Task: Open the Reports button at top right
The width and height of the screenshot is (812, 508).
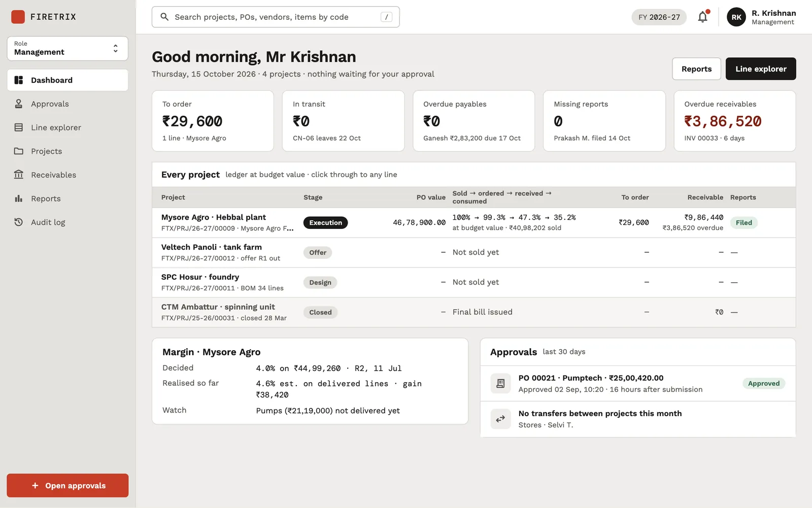Action: (x=696, y=69)
